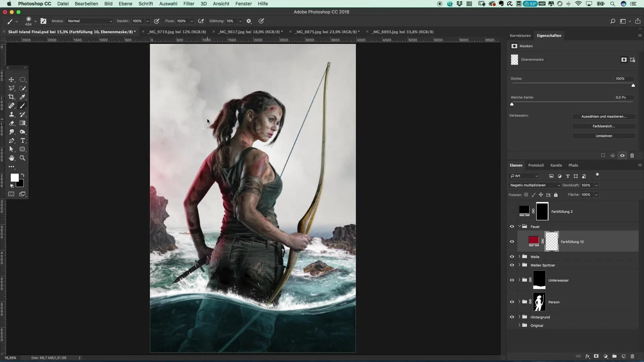644x362 pixels.
Task: Select the Crop tool
Action: [x=11, y=97]
